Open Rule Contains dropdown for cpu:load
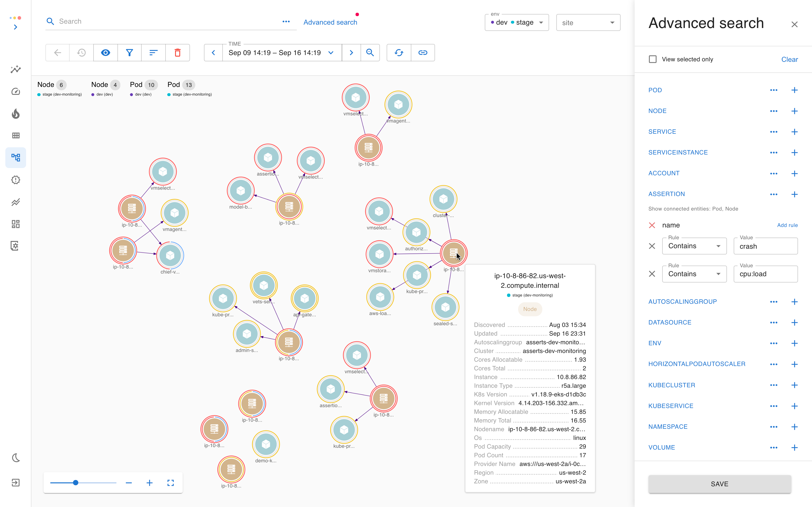This screenshot has width=812, height=507. (x=694, y=274)
